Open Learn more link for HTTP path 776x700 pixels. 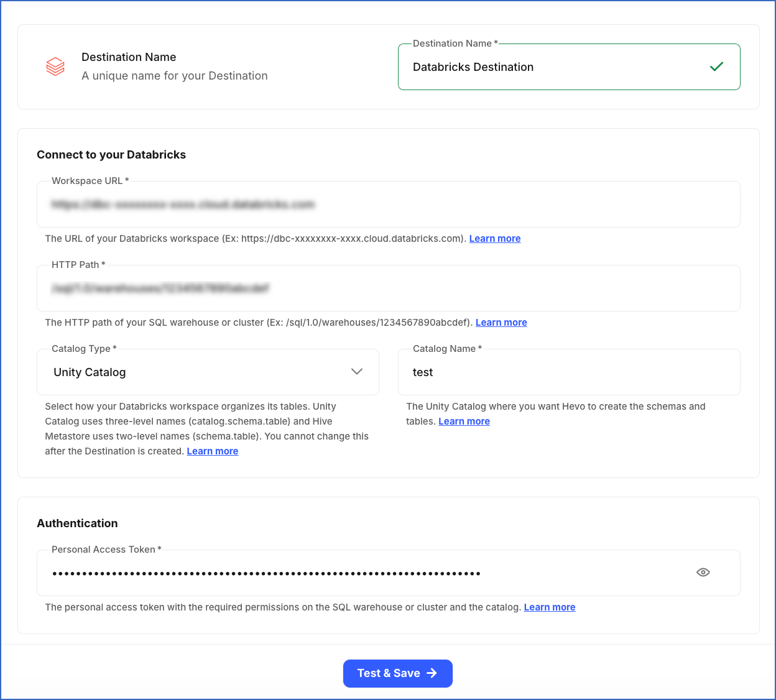point(501,323)
